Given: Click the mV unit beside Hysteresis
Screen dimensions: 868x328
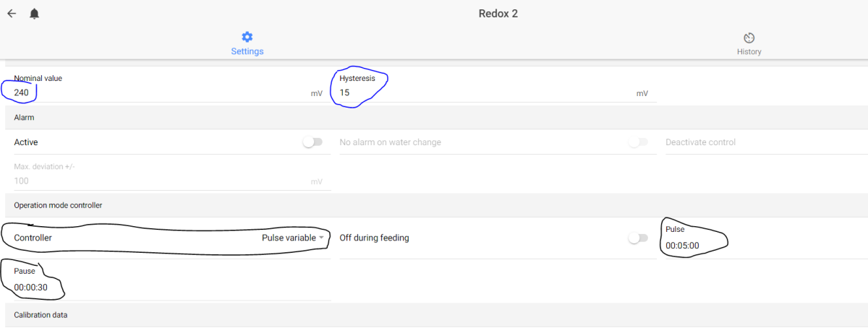Looking at the screenshot, I should 642,94.
